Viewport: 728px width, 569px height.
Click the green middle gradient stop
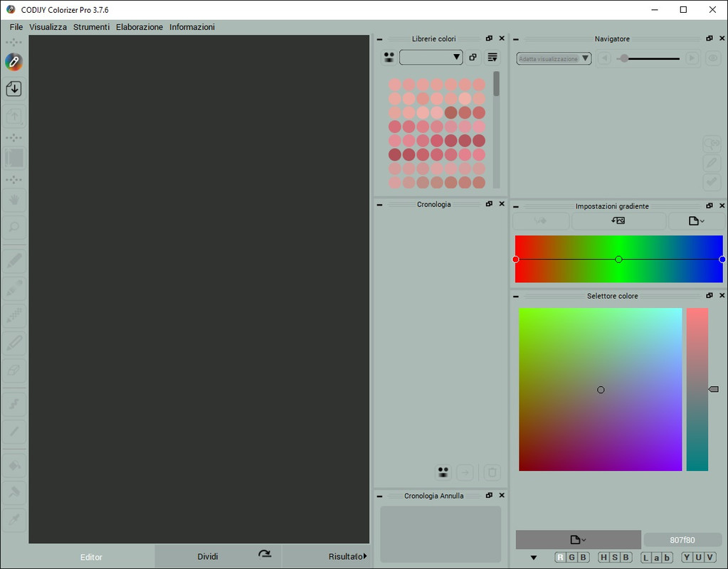[x=618, y=260]
